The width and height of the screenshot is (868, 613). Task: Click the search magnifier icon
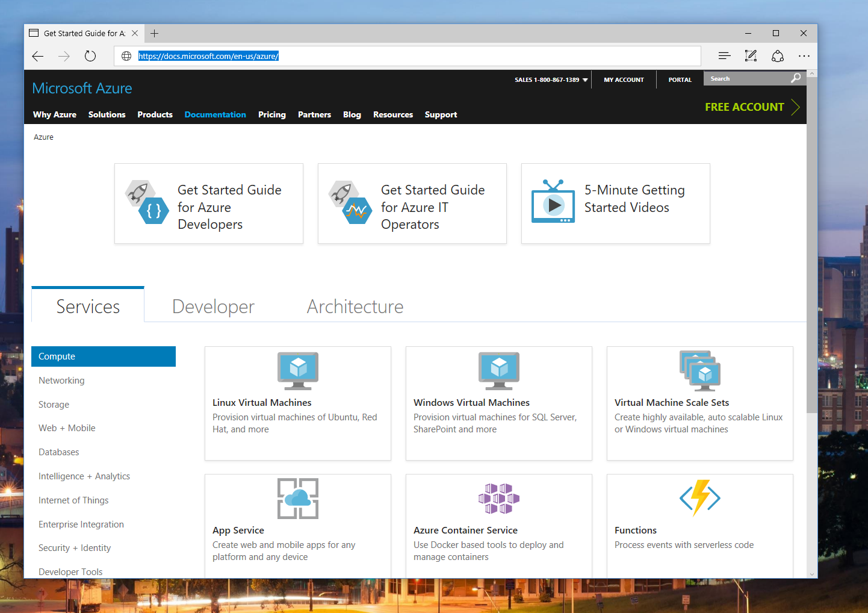click(x=796, y=78)
